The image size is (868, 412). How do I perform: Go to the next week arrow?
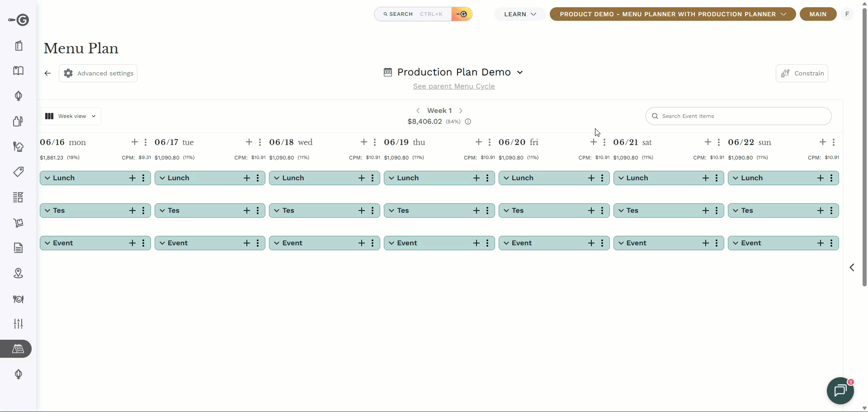pyautogui.click(x=461, y=111)
